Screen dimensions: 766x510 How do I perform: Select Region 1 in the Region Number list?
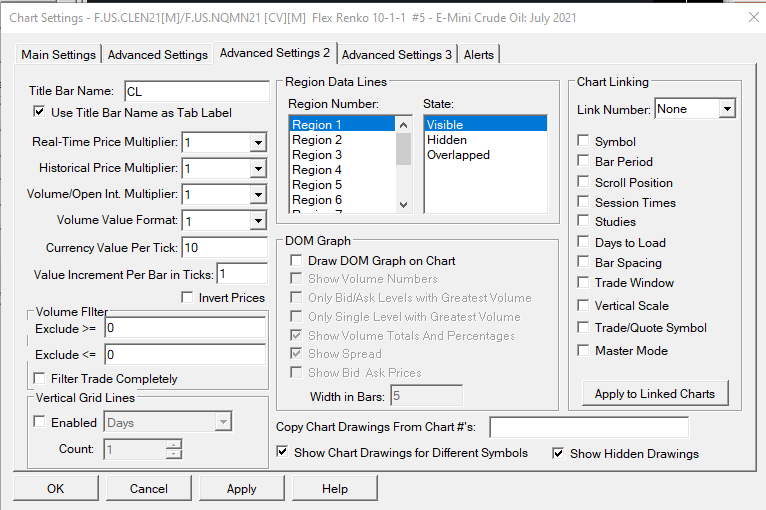tap(341, 124)
